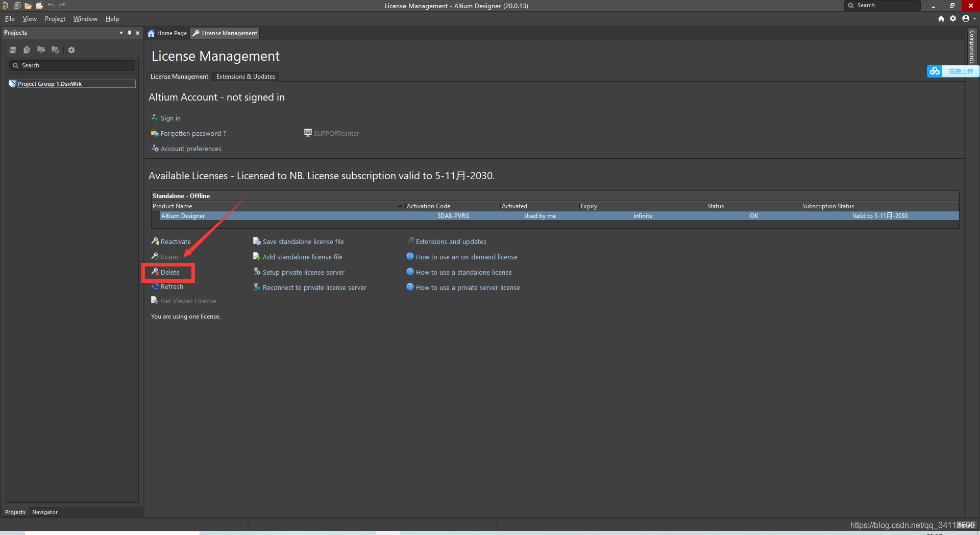Click the folder-with-bubble icon in Projects toolbar

(41, 50)
